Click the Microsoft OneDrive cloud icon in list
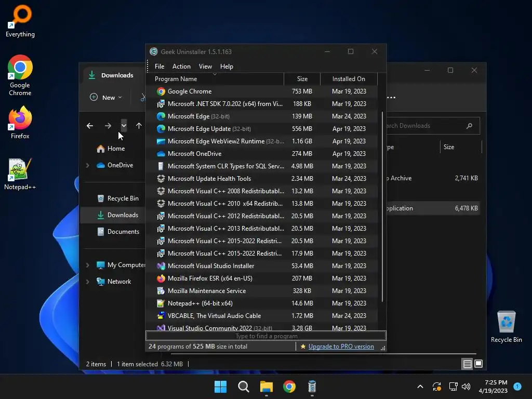 (161, 154)
